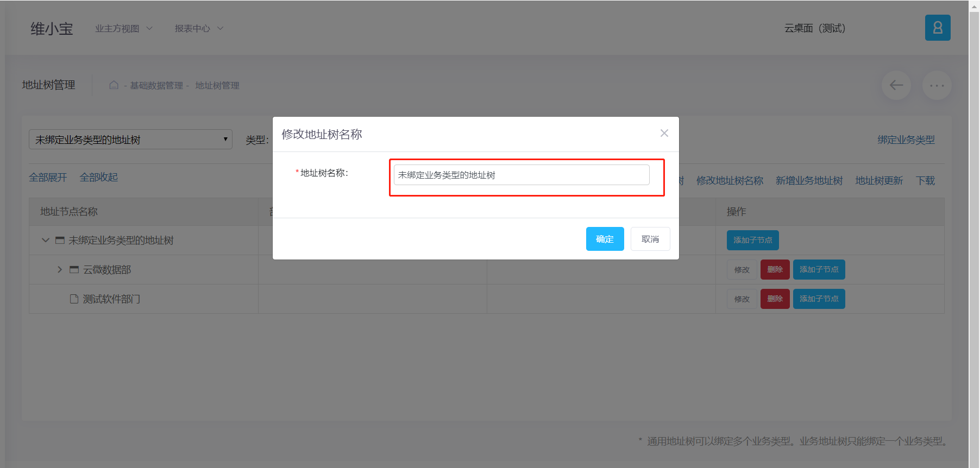Click 删除 in the 云微数据部 row

point(775,269)
